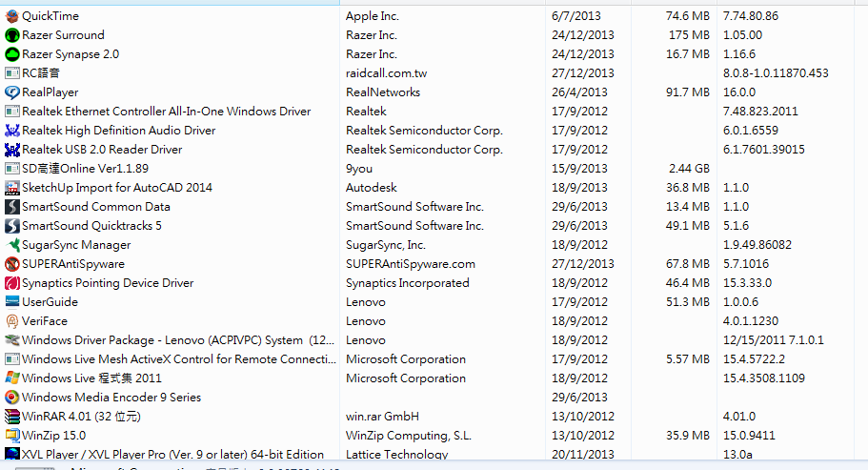This screenshot has width=868, height=470.
Task: Select SugarSync Manager name
Action: 76,245
